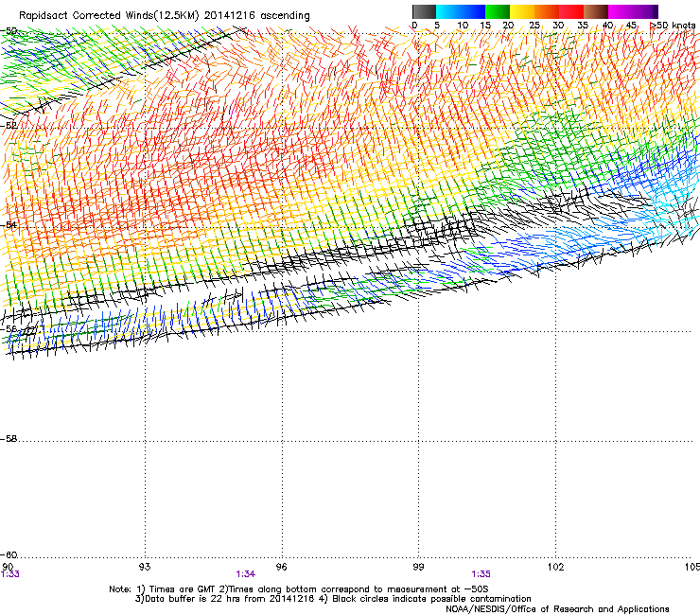Click the brown 35-40 knots legend swatch
The height and width of the screenshot is (615, 700).
click(x=596, y=11)
